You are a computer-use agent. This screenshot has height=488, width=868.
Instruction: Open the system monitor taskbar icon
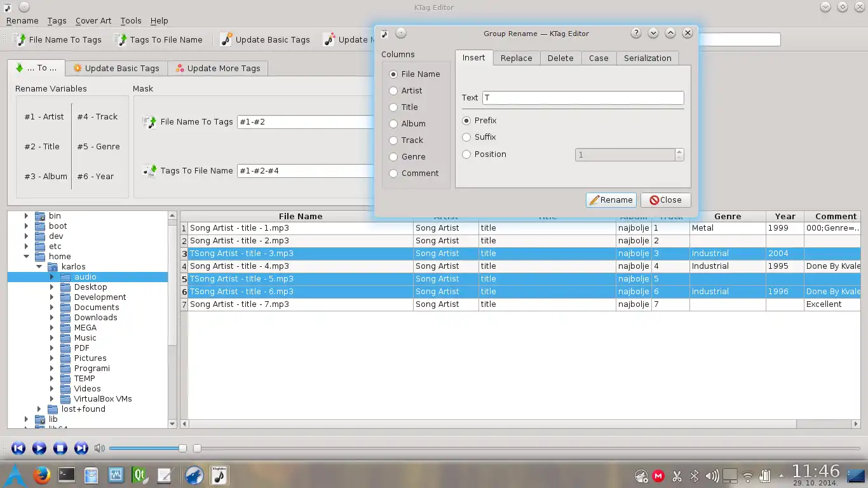tap(115, 475)
